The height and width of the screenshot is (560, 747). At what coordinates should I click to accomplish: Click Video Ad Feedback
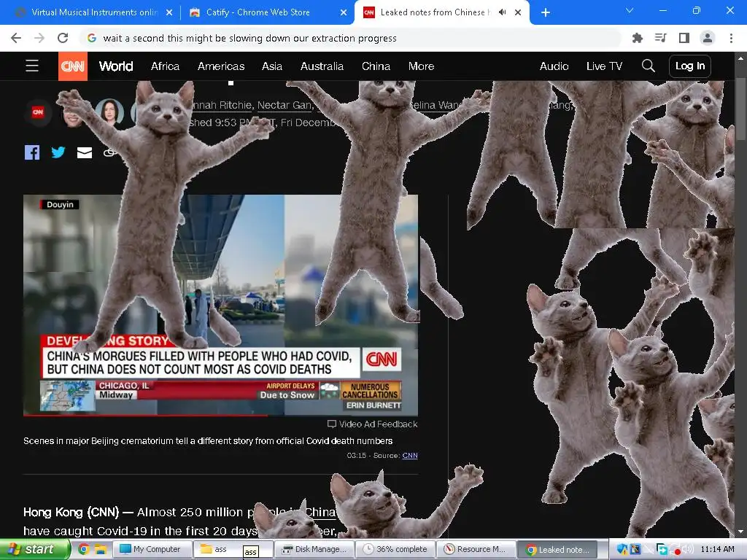pyautogui.click(x=373, y=424)
